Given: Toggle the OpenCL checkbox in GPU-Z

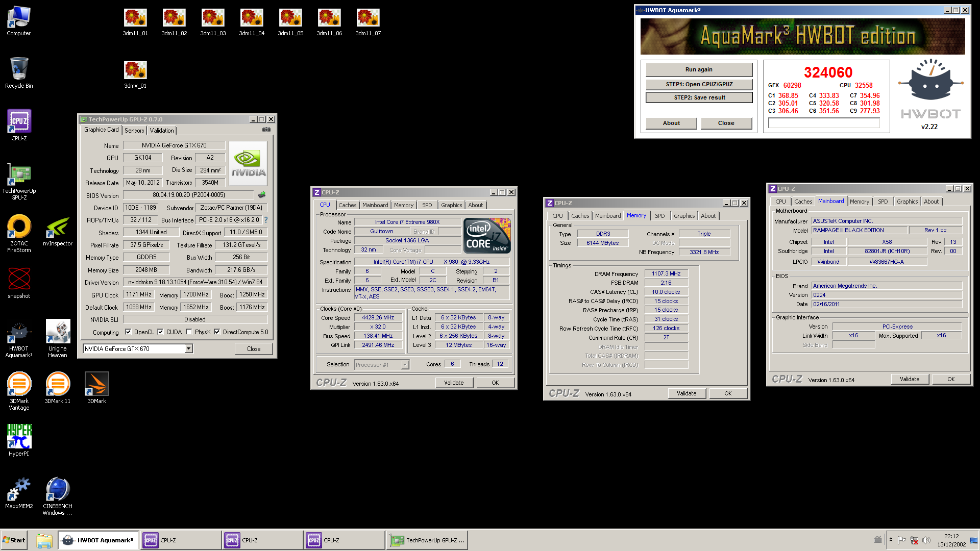Looking at the screenshot, I should pos(128,332).
